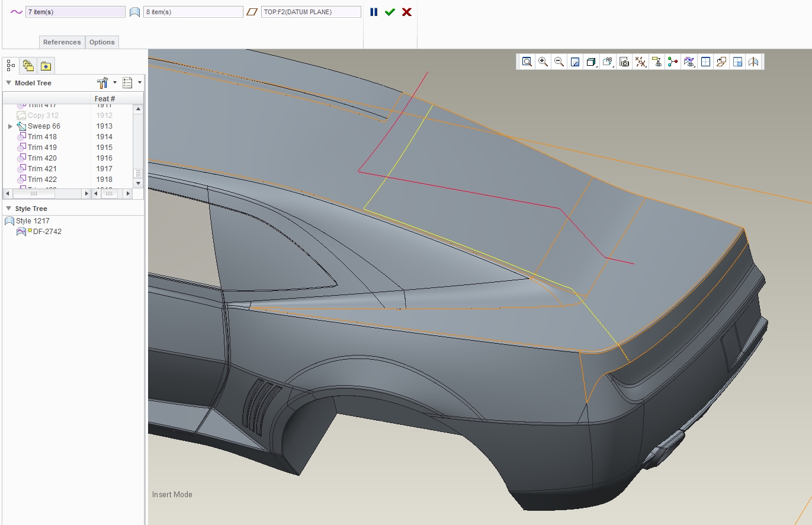Click the Feat # column header
The width and height of the screenshot is (812, 525).
coord(105,98)
